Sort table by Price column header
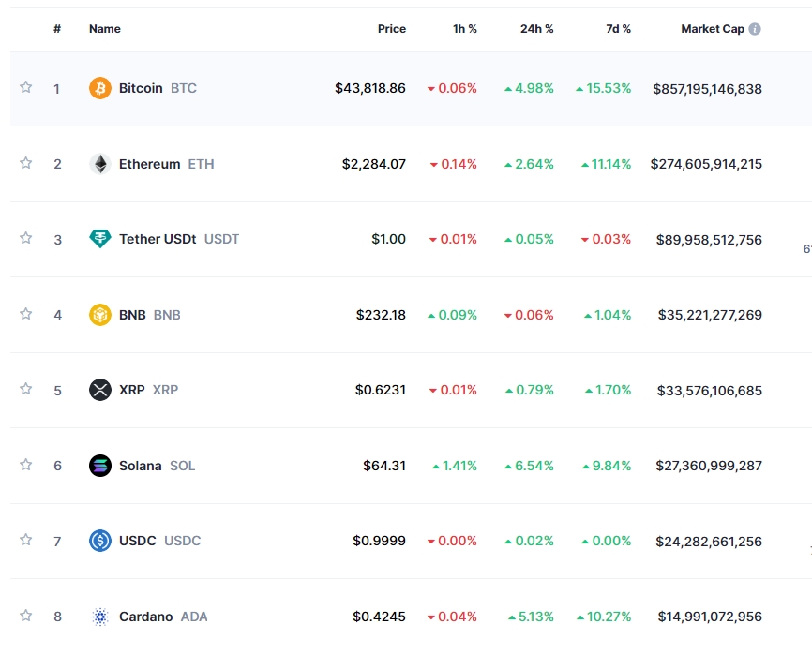Viewport: 812px width, 654px height. pyautogui.click(x=391, y=29)
